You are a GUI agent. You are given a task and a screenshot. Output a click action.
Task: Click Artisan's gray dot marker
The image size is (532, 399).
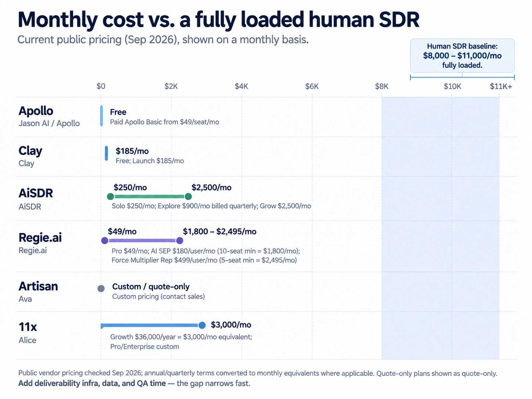101,288
